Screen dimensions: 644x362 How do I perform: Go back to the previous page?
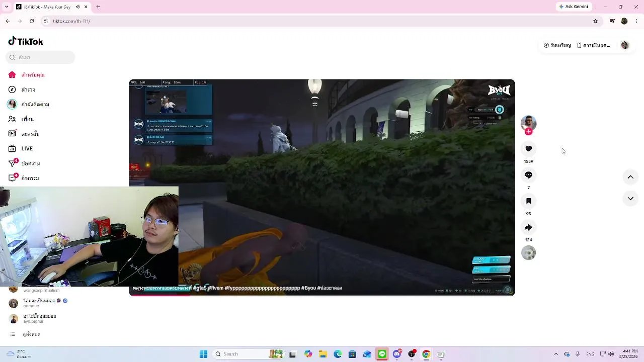[8, 21]
